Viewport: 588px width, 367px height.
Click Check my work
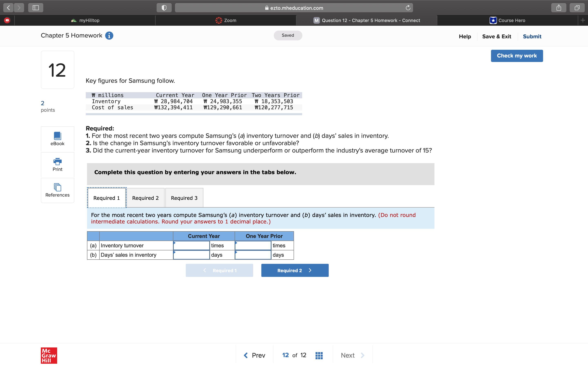click(x=517, y=56)
